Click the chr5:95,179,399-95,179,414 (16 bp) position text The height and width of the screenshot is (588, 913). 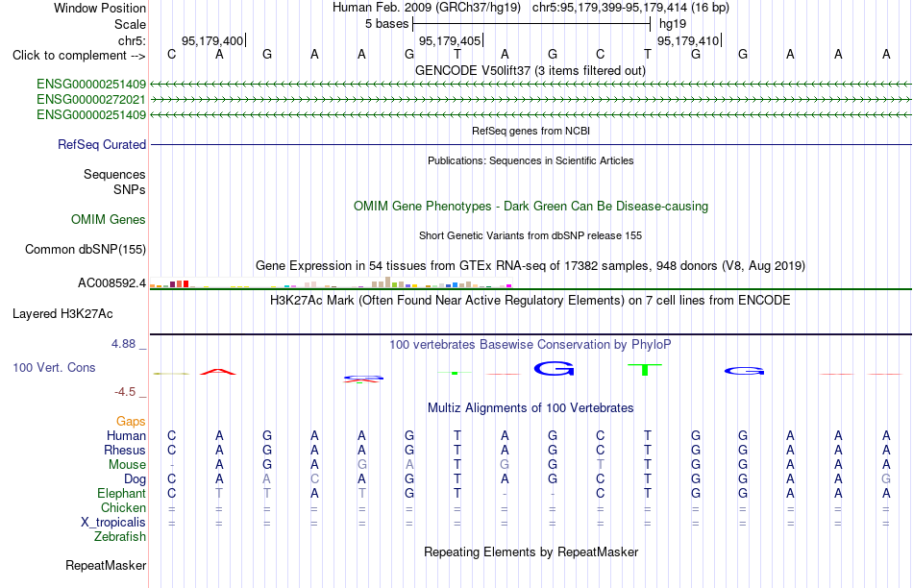click(x=630, y=8)
